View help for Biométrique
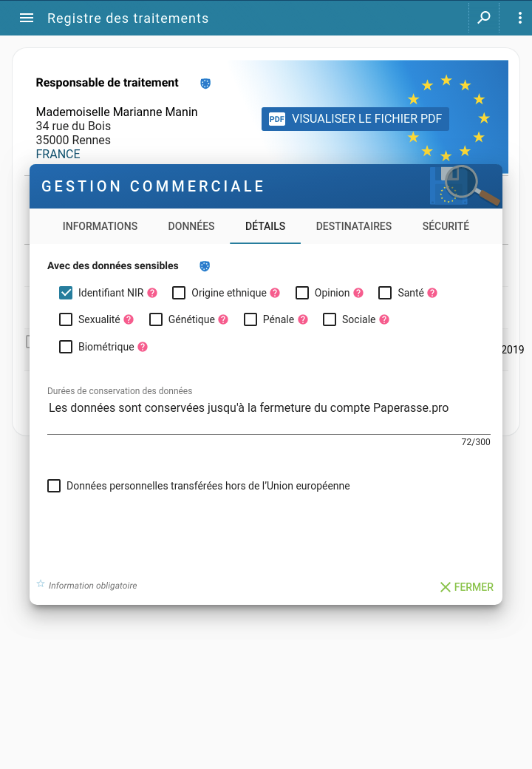Screen dimensions: 532x769 point(142,346)
